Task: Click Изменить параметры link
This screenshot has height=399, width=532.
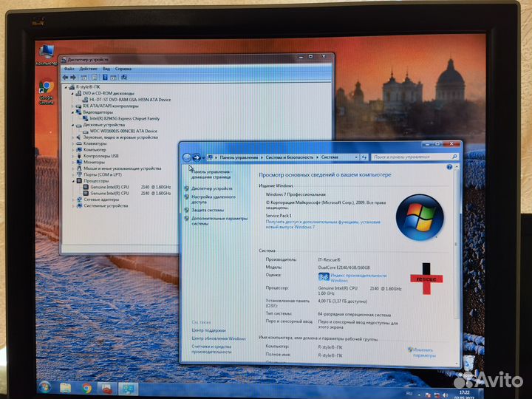Action: [423, 352]
